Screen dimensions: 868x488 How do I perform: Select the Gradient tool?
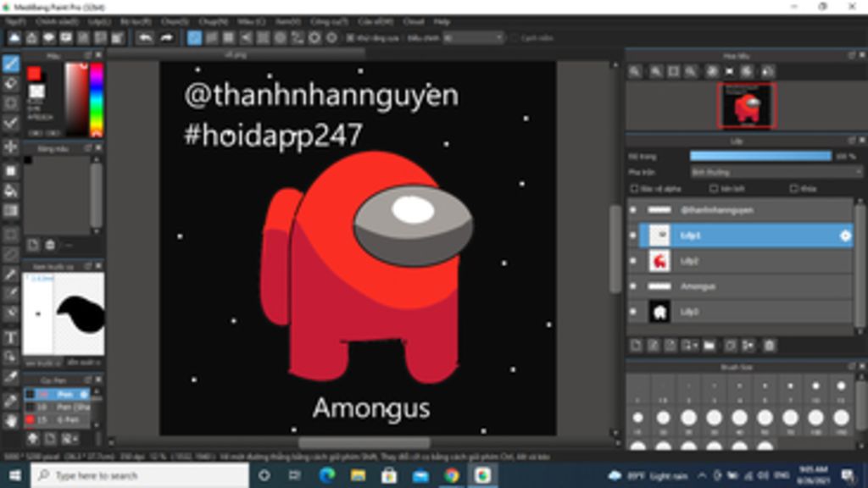click(10, 211)
